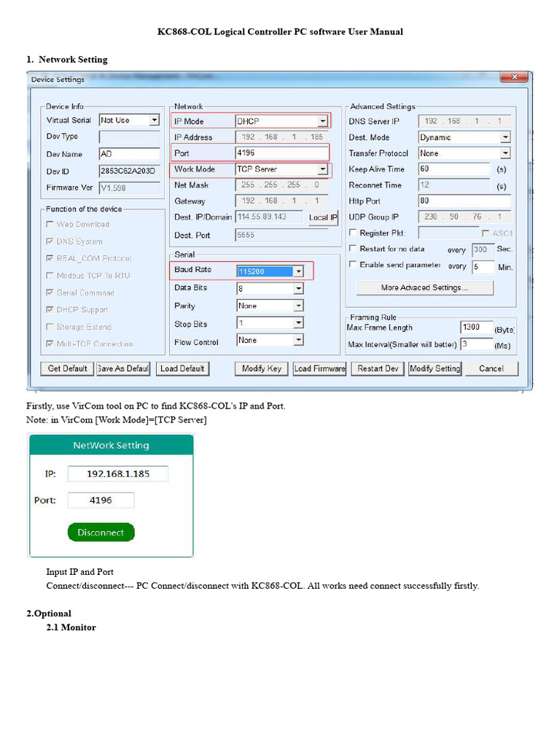
Task: Click the Dev Type field
Action: (130, 136)
